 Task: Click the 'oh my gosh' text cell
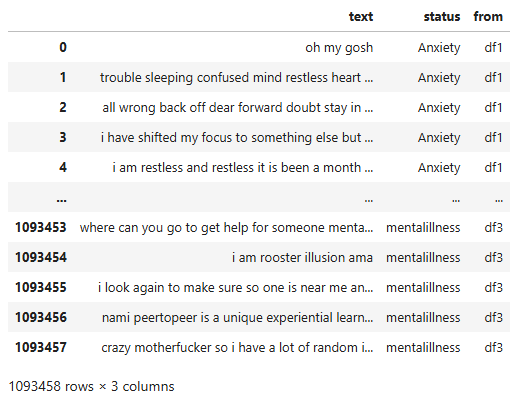[339, 48]
